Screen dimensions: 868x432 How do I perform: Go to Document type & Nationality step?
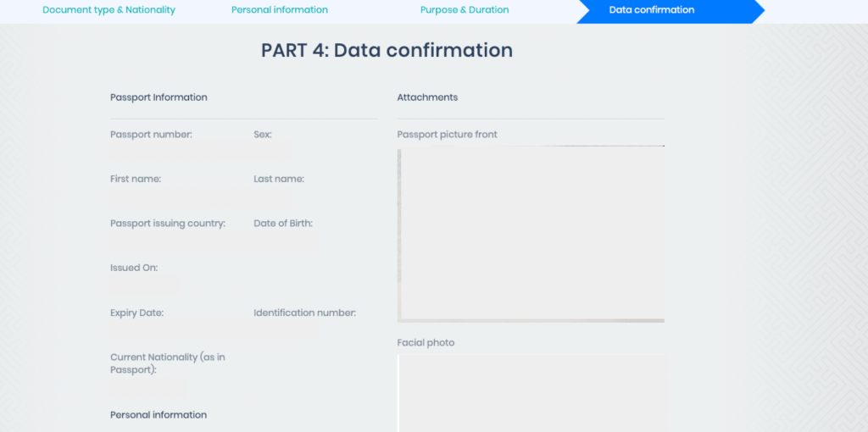pyautogui.click(x=108, y=10)
